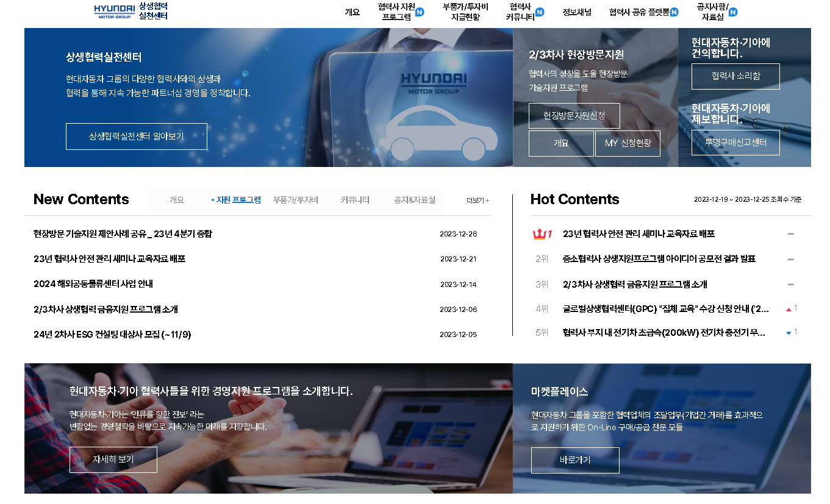Click the red up arrow on rank 4
830x504 pixels.
789,310
